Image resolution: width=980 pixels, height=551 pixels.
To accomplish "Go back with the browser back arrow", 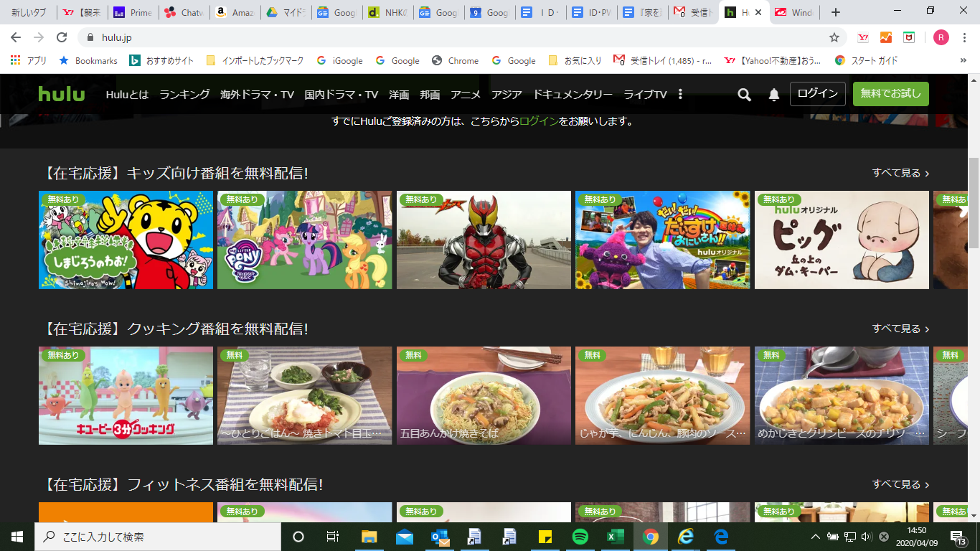I will click(x=16, y=37).
